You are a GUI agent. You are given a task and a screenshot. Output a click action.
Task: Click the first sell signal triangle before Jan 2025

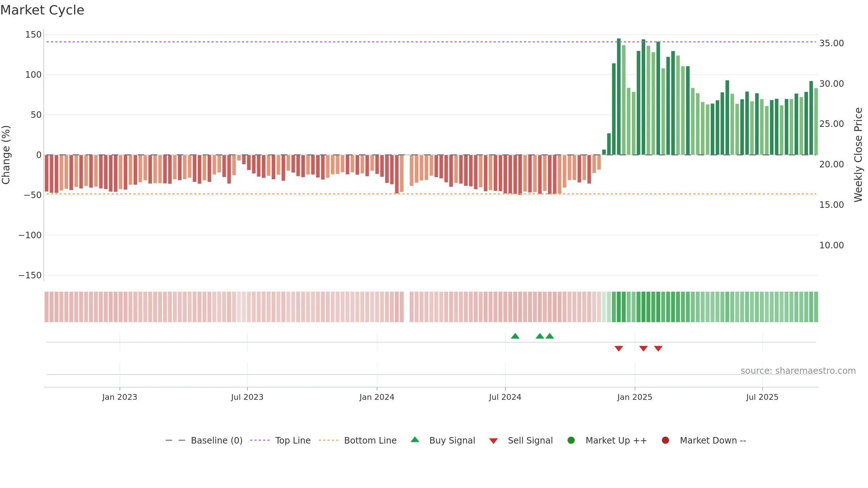point(619,348)
